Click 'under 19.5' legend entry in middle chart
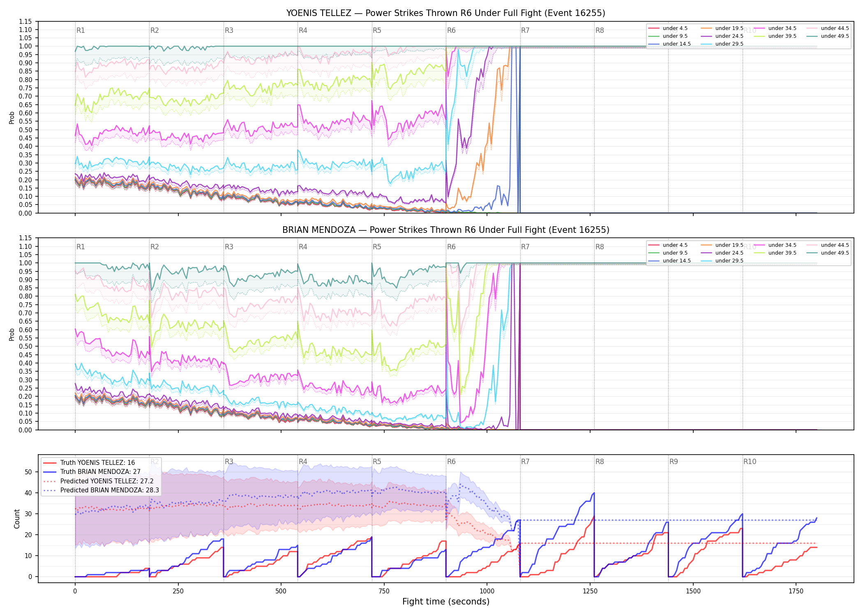This screenshot has width=863, height=616. tap(722, 245)
